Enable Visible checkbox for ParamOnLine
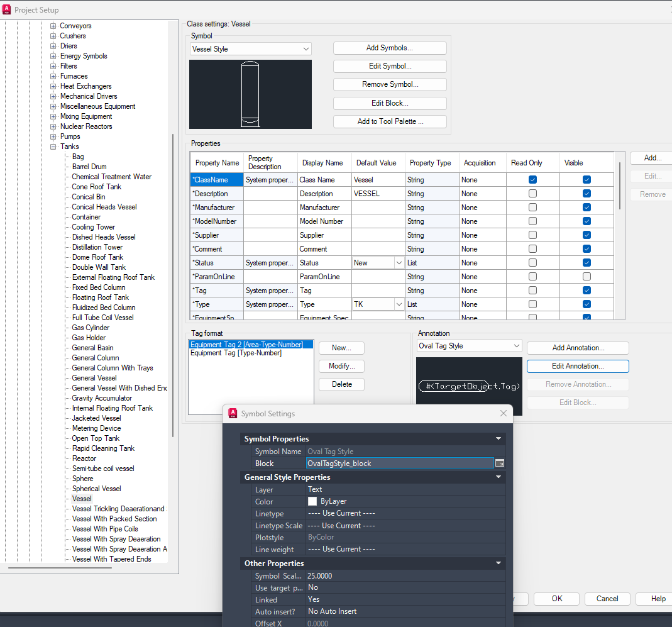The height and width of the screenshot is (627, 672). click(x=587, y=277)
